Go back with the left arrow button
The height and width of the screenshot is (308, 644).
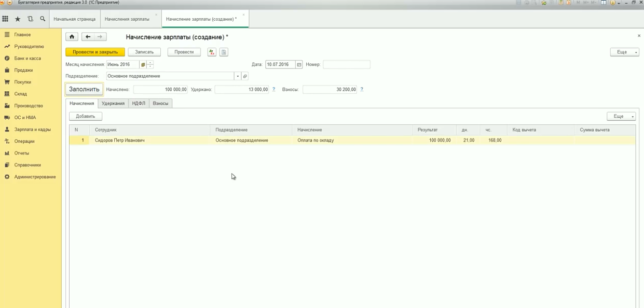click(x=88, y=37)
